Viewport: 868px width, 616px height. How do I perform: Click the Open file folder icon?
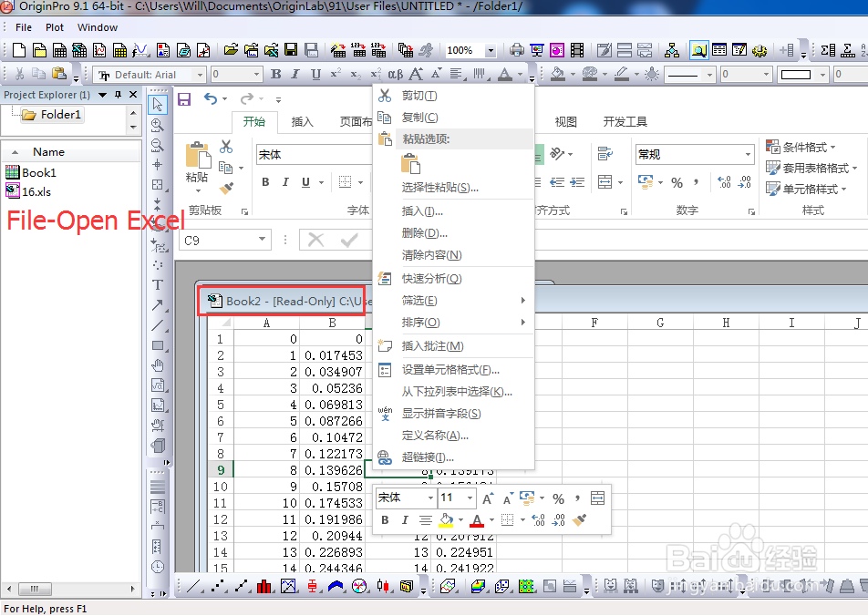[231, 50]
